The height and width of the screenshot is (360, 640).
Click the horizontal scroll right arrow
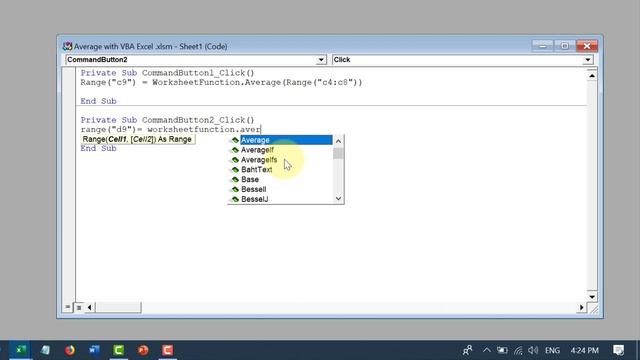582,307
